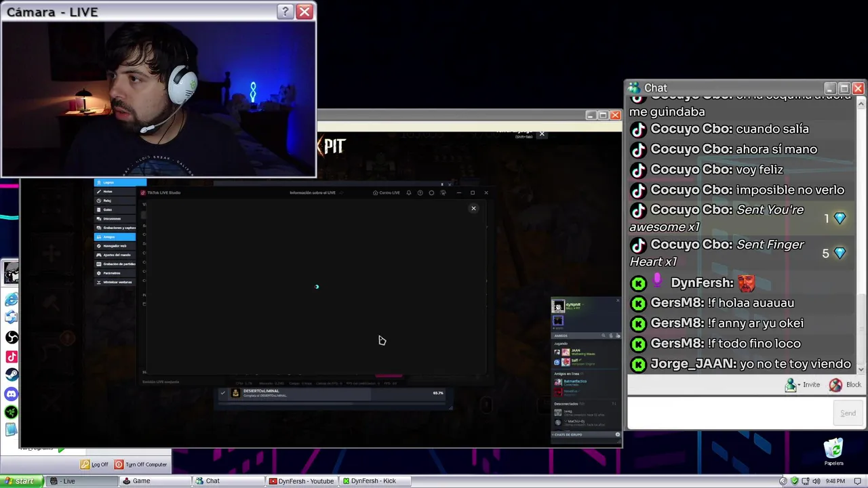868x488 pixels.
Task: Open Grabaciones y capturas in the overlay
Action: (x=115, y=228)
